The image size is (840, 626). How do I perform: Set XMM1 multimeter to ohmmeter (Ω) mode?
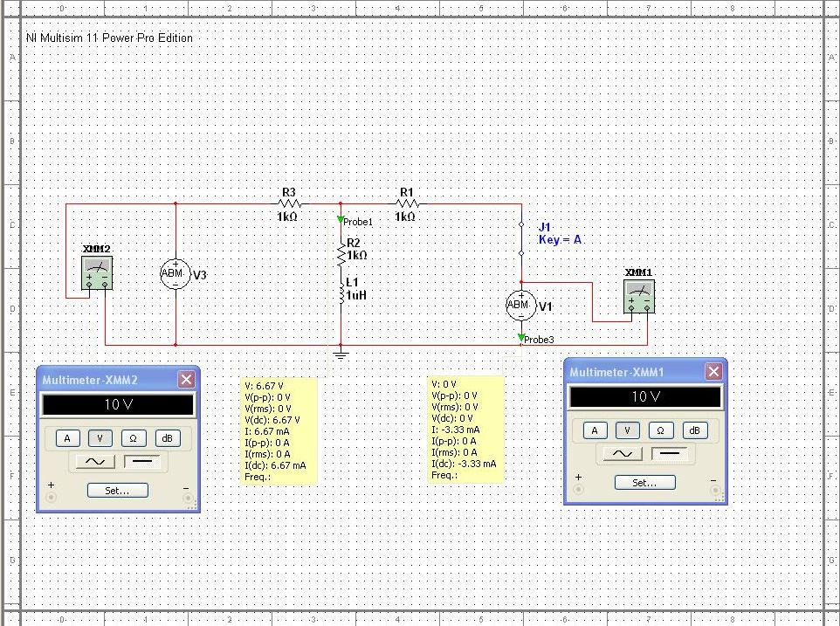(661, 430)
